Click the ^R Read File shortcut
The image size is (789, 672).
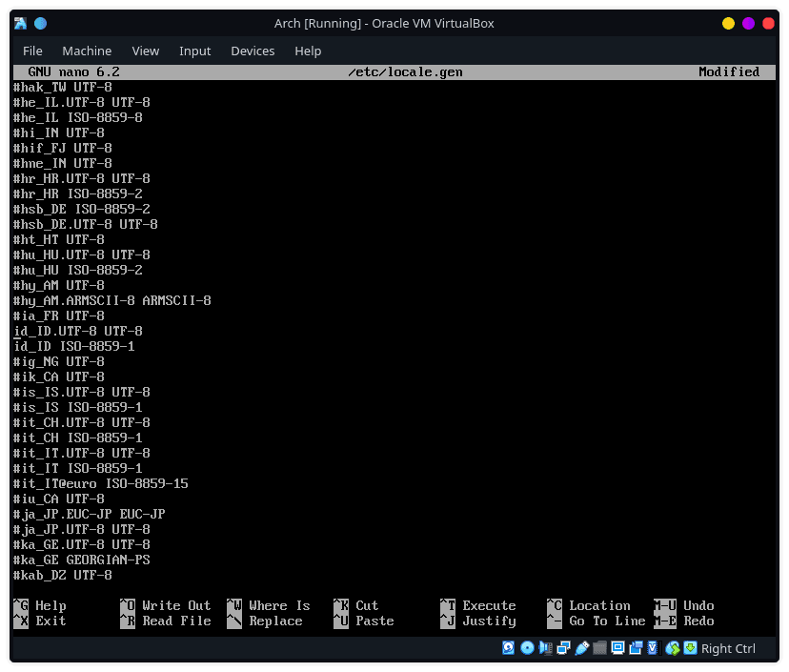[165, 621]
